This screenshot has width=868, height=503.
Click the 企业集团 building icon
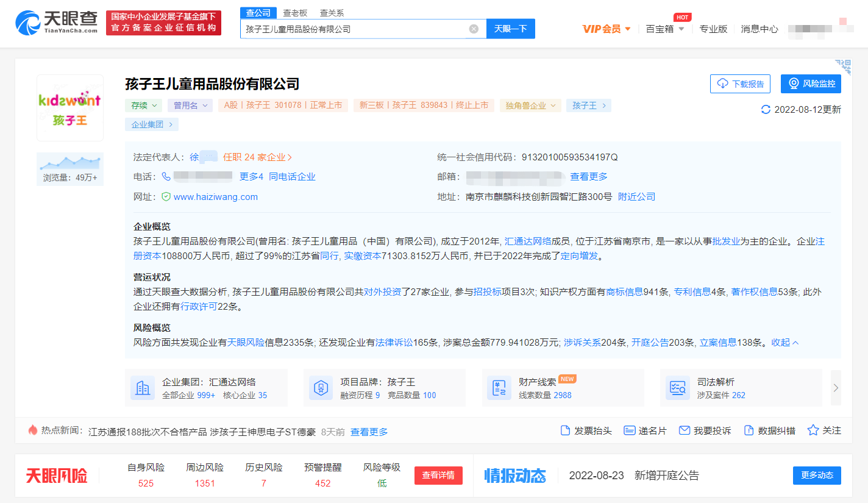click(143, 388)
